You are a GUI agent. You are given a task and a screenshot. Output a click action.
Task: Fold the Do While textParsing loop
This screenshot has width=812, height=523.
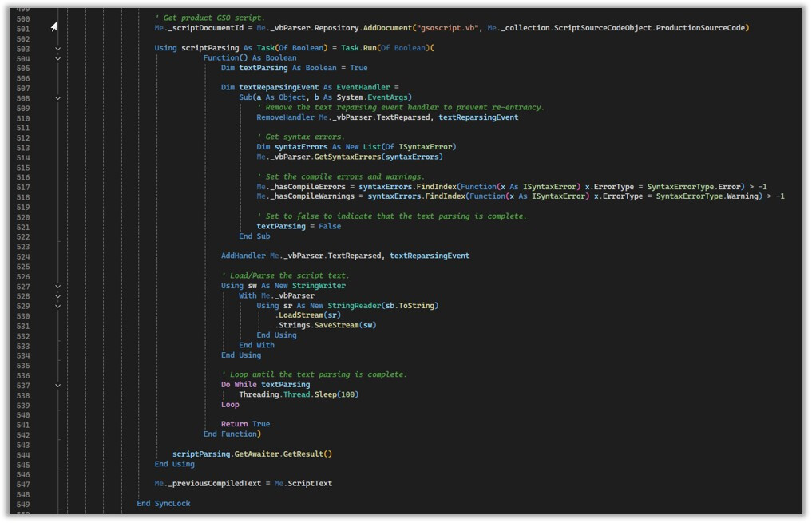[x=58, y=385]
